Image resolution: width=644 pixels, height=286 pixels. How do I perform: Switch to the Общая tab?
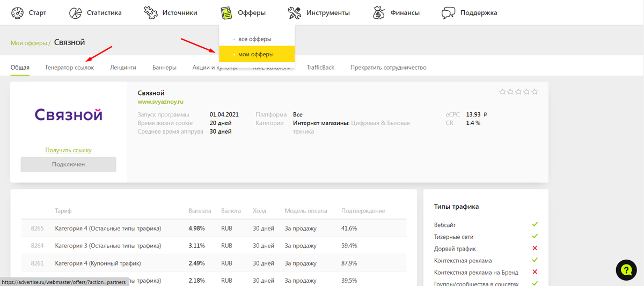(x=20, y=68)
